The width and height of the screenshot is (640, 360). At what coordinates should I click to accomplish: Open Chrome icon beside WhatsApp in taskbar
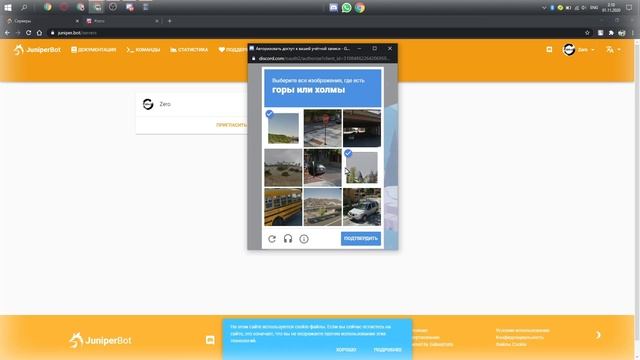(360, 7)
